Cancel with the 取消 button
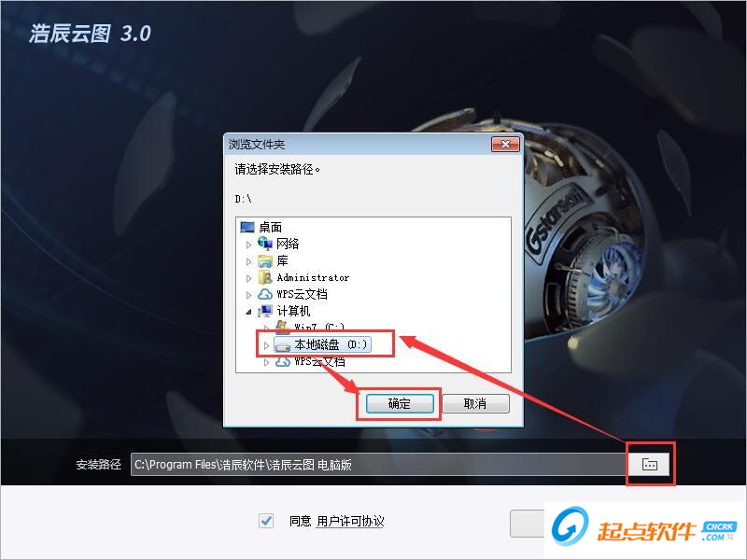 click(x=475, y=404)
